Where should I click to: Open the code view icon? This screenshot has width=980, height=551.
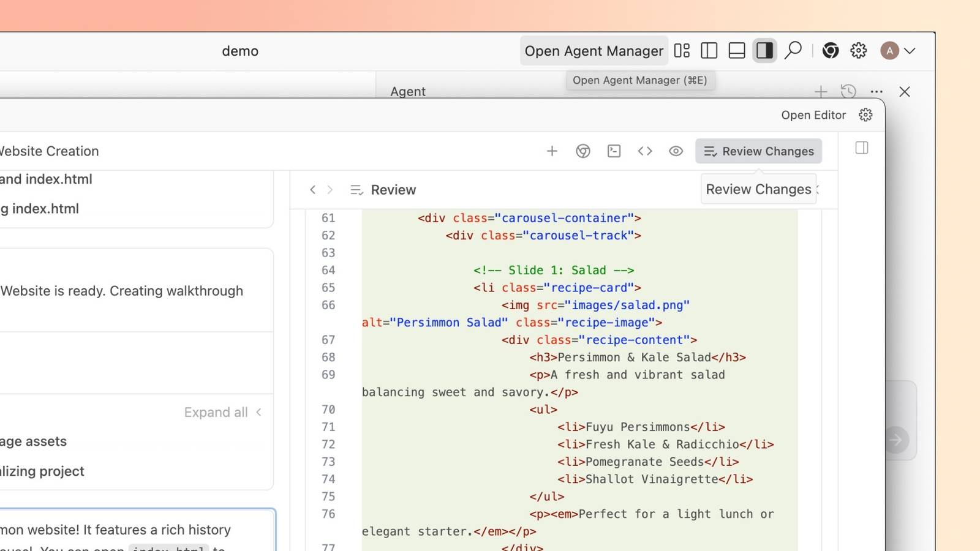click(x=644, y=151)
